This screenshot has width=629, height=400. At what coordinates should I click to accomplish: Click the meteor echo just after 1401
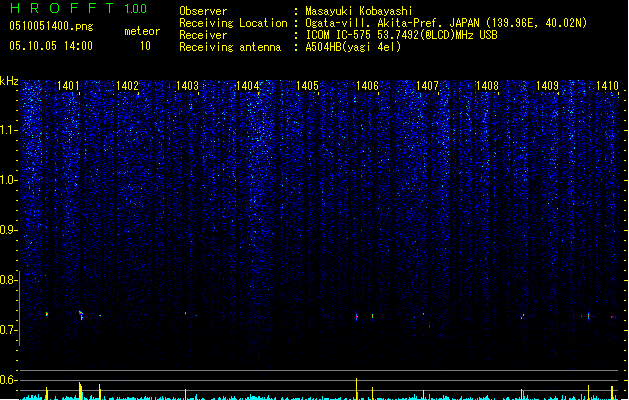pos(81,315)
